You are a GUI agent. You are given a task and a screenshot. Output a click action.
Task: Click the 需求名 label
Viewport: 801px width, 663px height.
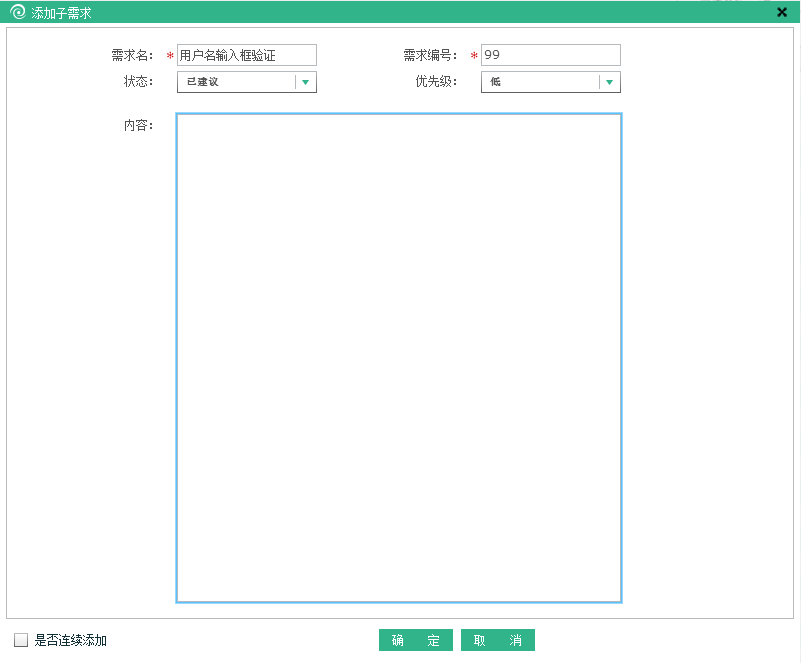(x=132, y=55)
